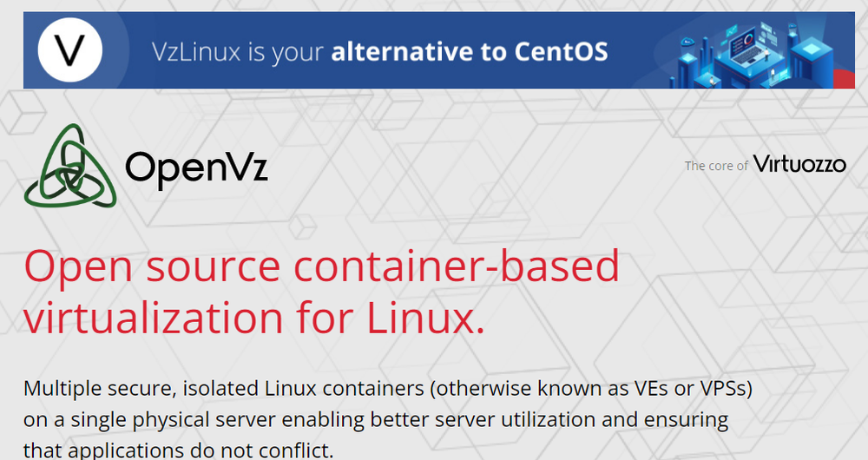Click the green OpenVZ knot logo
Screen dimensions: 868x460
tap(69, 165)
